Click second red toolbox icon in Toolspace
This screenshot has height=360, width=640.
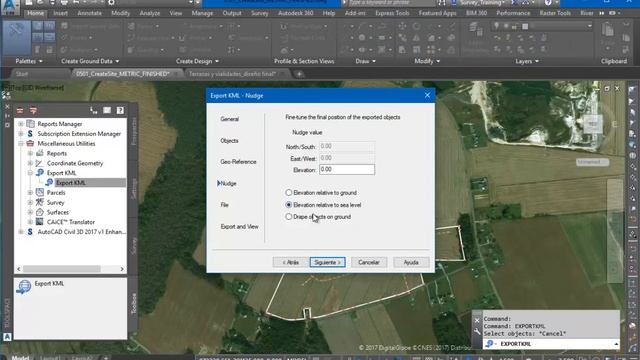[x=33, y=110]
